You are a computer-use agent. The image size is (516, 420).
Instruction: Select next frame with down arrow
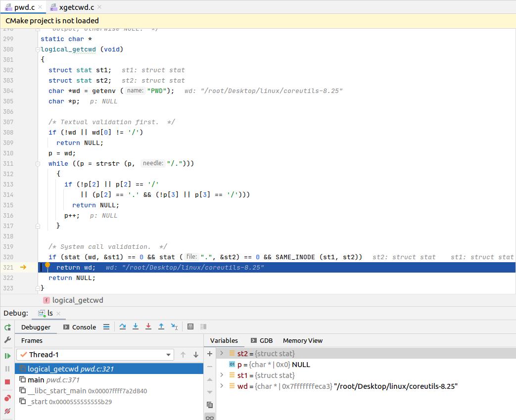click(x=196, y=355)
